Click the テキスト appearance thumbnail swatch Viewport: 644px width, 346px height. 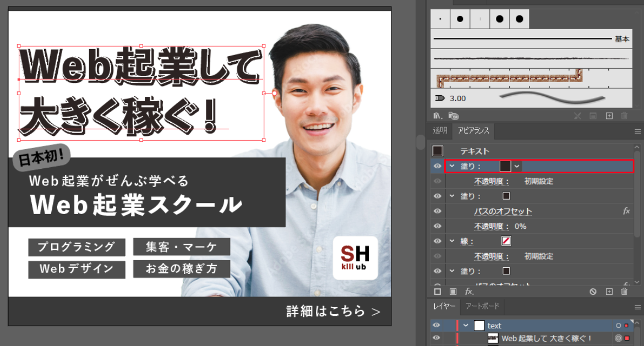[438, 151]
